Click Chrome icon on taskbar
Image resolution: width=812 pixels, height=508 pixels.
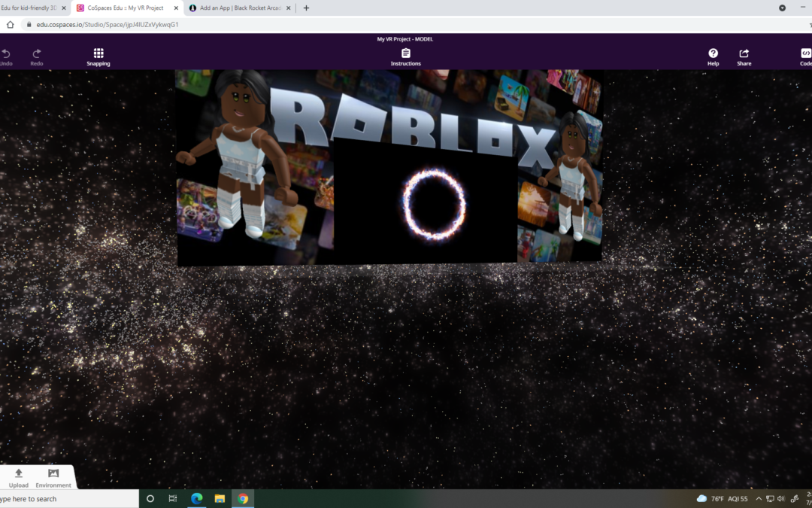pyautogui.click(x=243, y=499)
